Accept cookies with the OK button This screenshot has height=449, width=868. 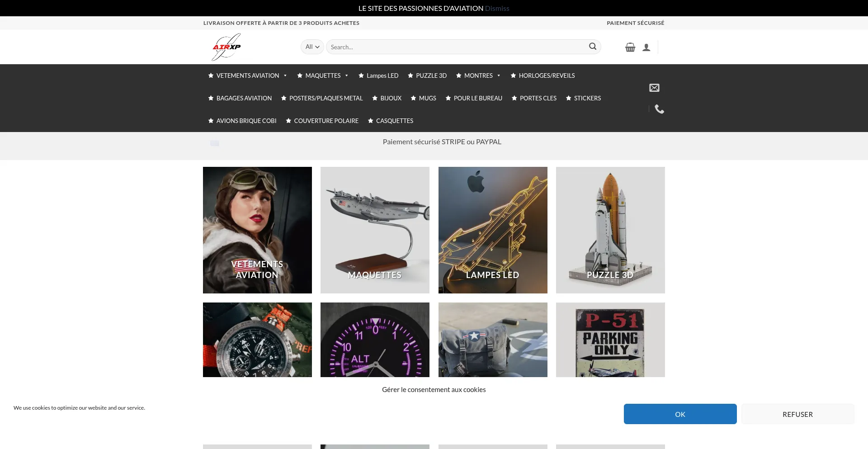point(680,414)
